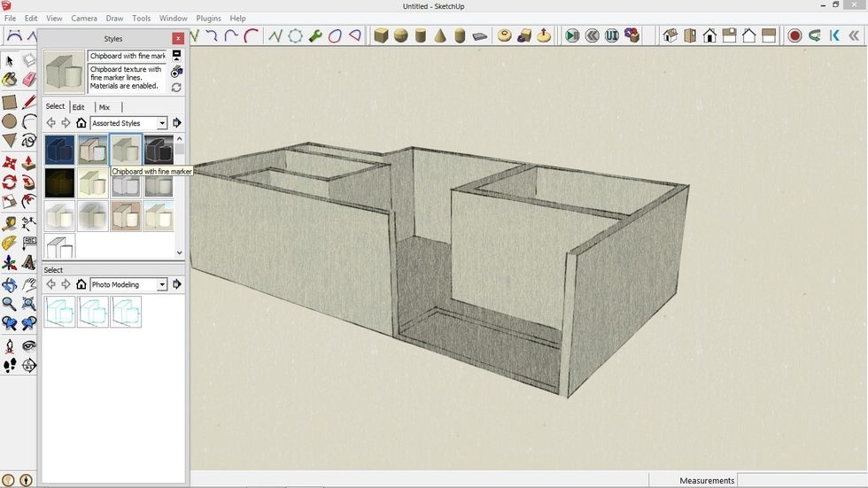The image size is (868, 488).
Task: Select the Paint Bucket tool
Action: click(x=10, y=80)
